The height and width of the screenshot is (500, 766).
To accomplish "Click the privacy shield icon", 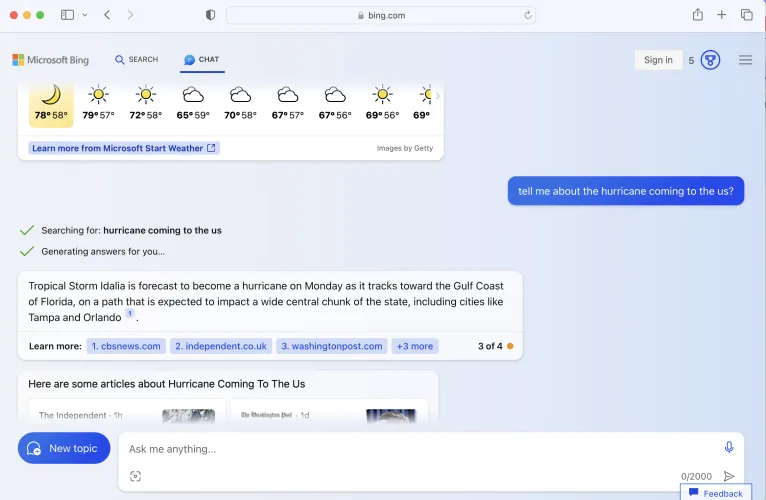I will click(x=210, y=15).
